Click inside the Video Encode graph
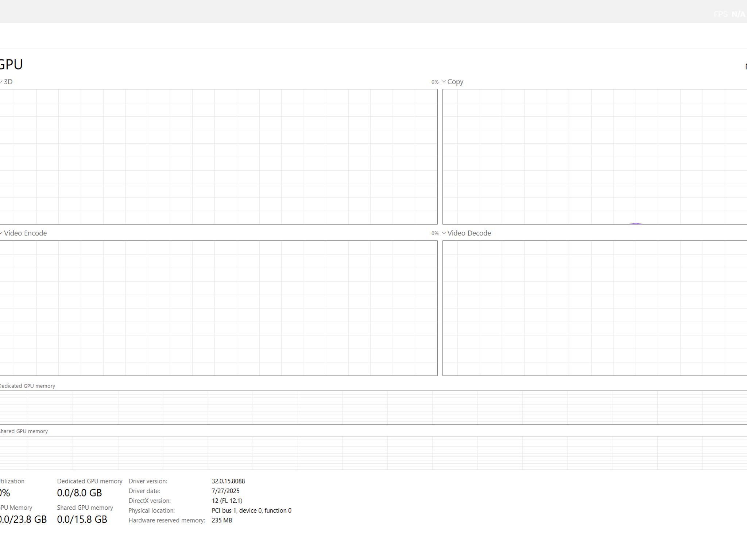The width and height of the screenshot is (747, 560). click(x=218, y=308)
